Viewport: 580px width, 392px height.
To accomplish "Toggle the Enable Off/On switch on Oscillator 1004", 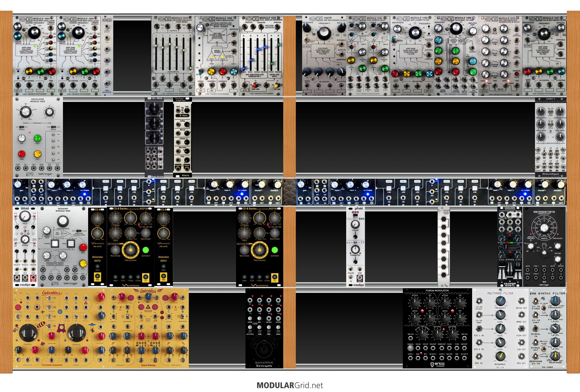I will pos(21,127).
